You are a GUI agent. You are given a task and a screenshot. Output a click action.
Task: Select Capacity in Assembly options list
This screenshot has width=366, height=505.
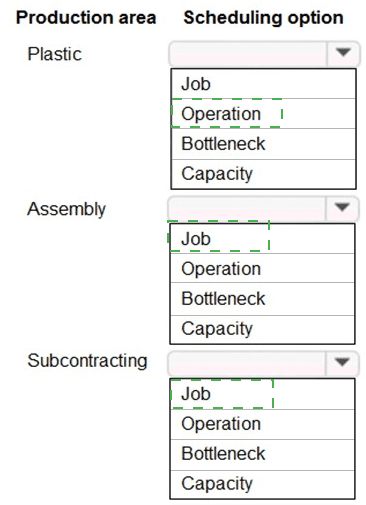tap(262, 329)
